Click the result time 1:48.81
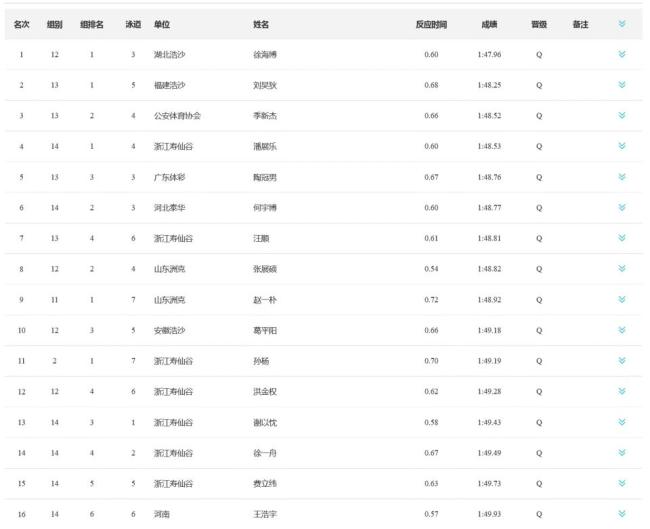 point(489,238)
